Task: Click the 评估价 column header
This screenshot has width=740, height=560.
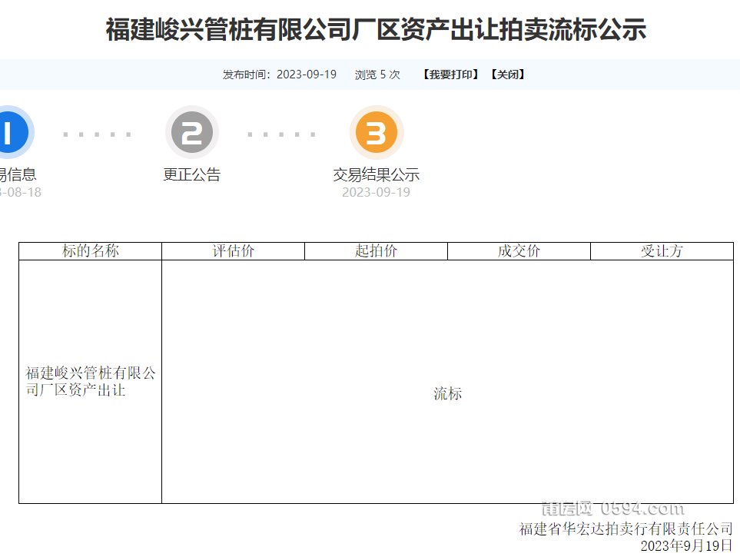Action: pos(233,251)
